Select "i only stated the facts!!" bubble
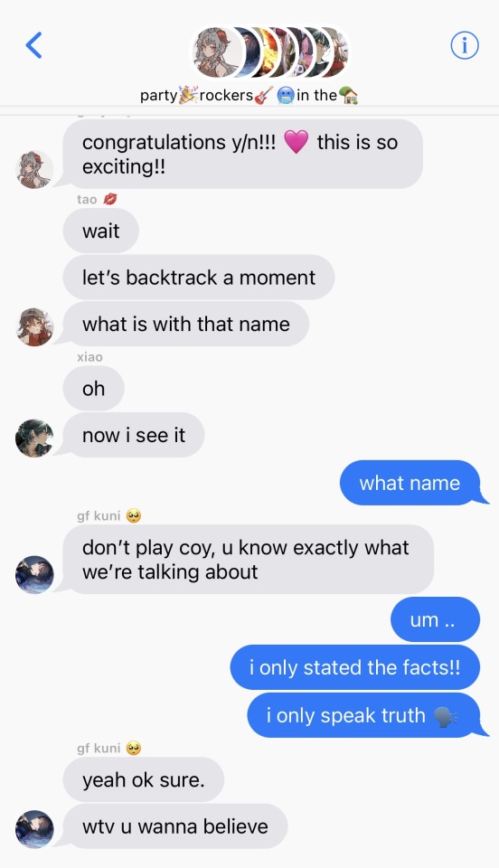This screenshot has height=868, width=499. pyautogui.click(x=355, y=667)
